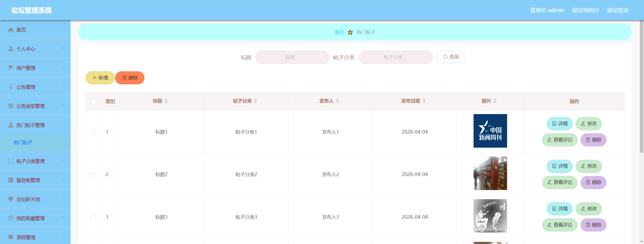Viewport: 644px width, 244px height.
Task: Expand the 系统管理 section
Action: 63,237
